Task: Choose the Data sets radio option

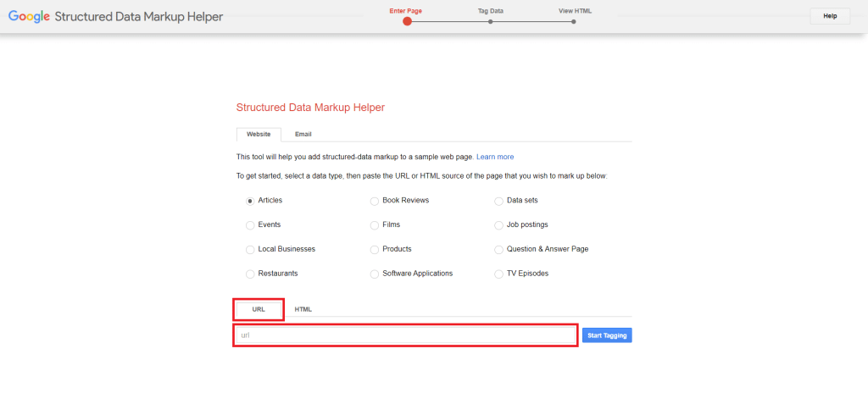Action: pyautogui.click(x=498, y=201)
